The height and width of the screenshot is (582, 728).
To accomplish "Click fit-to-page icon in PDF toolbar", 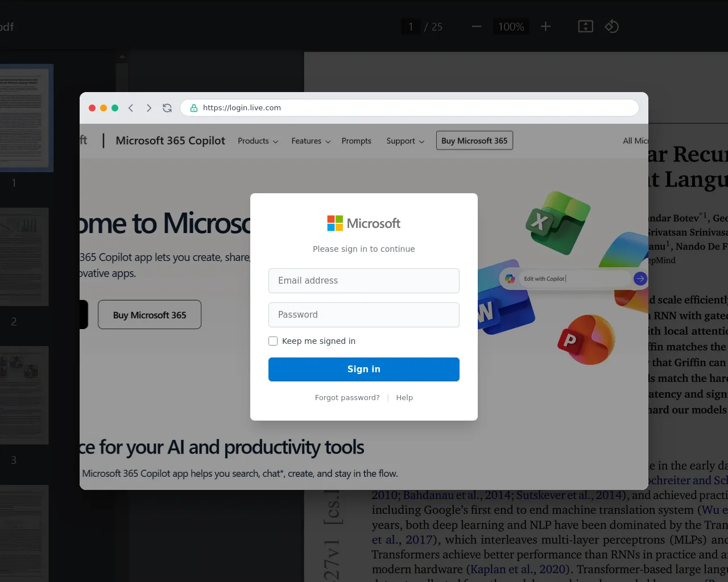I will coord(585,27).
